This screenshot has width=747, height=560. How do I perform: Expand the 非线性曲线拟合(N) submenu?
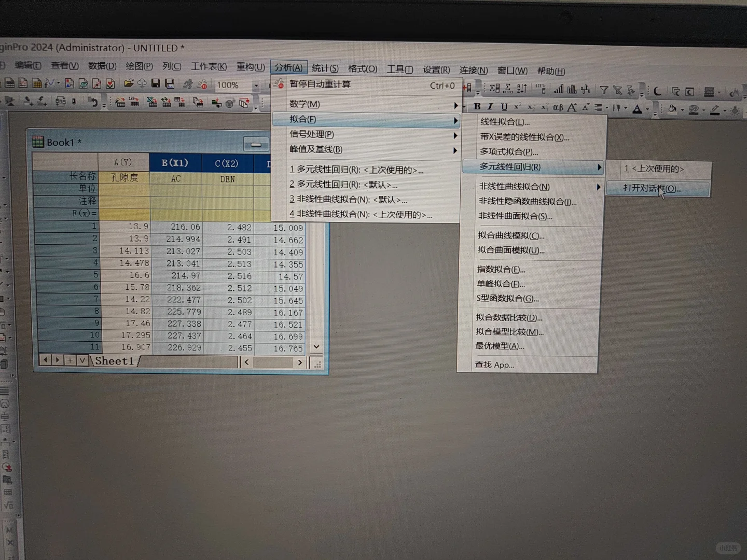[x=515, y=187]
